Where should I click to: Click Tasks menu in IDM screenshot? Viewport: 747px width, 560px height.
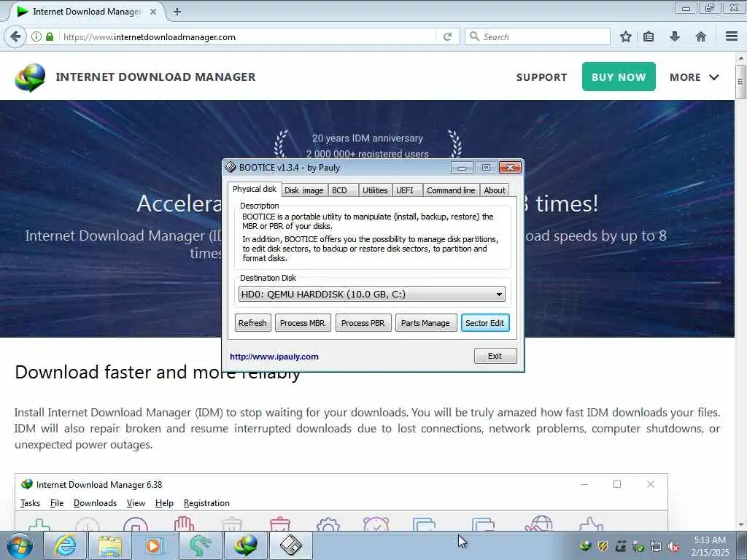tap(31, 503)
